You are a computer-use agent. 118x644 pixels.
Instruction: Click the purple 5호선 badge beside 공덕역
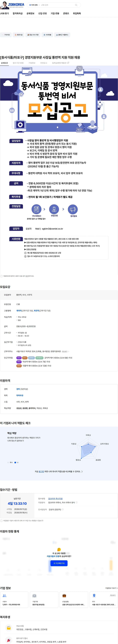tap(19, 358)
